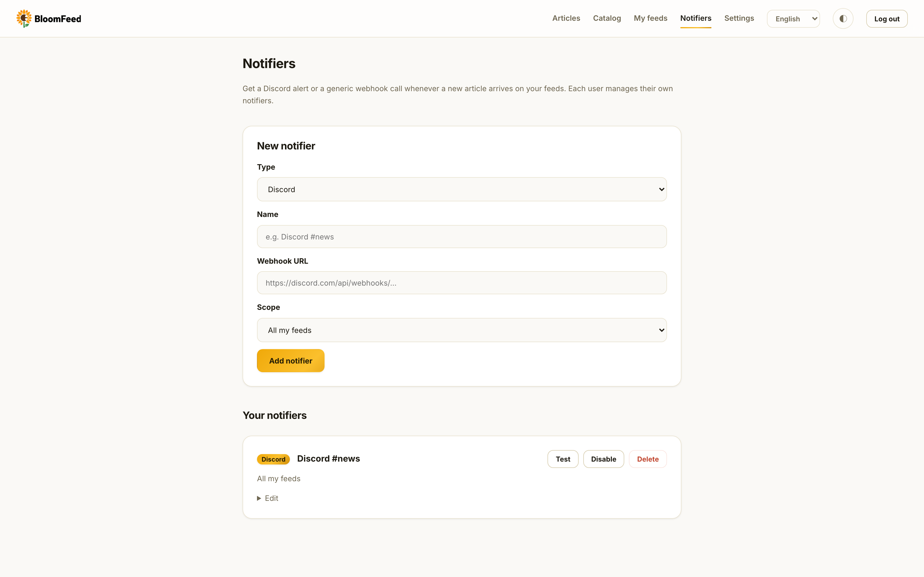Click the Log out button
924x577 pixels.
coord(886,19)
